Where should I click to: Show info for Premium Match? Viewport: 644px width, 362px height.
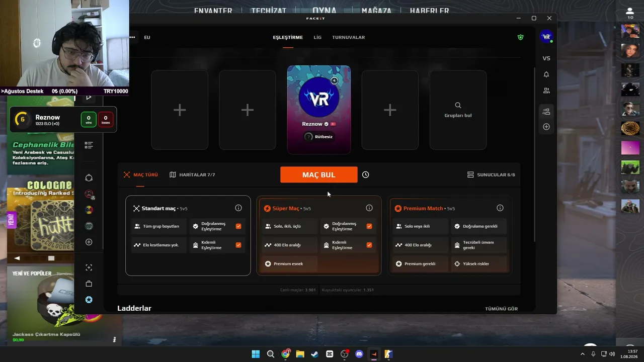(500, 208)
